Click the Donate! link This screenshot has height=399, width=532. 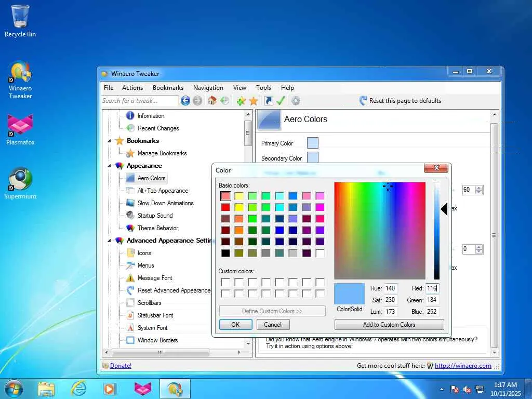121,366
